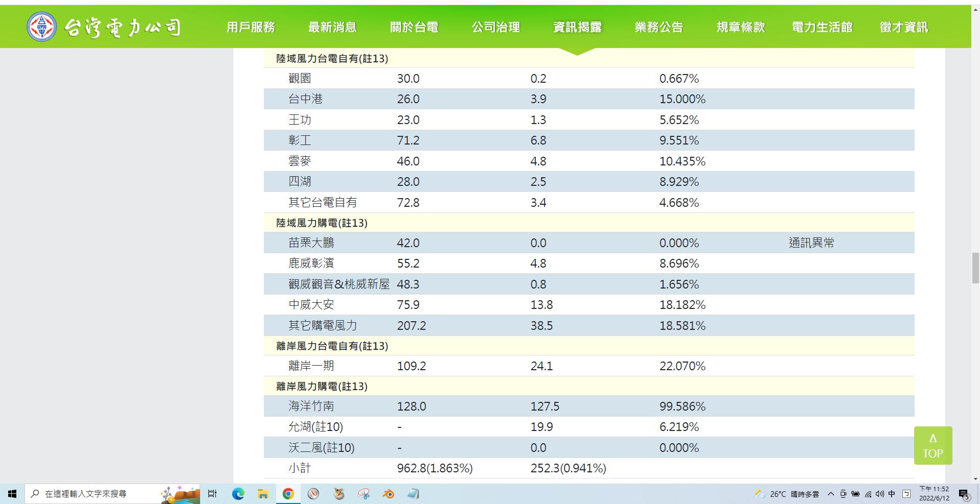Click the 離岸一期 row name
This screenshot has height=504, width=980.
pos(311,366)
